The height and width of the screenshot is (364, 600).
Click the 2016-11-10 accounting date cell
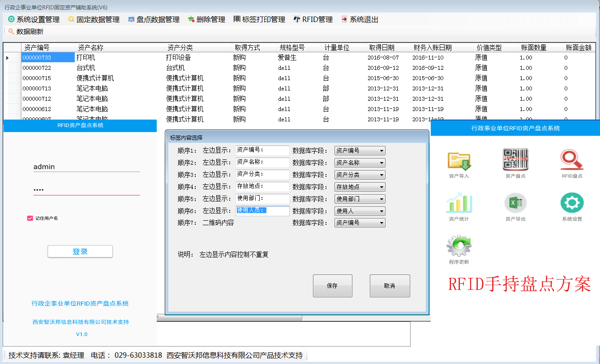click(442, 57)
